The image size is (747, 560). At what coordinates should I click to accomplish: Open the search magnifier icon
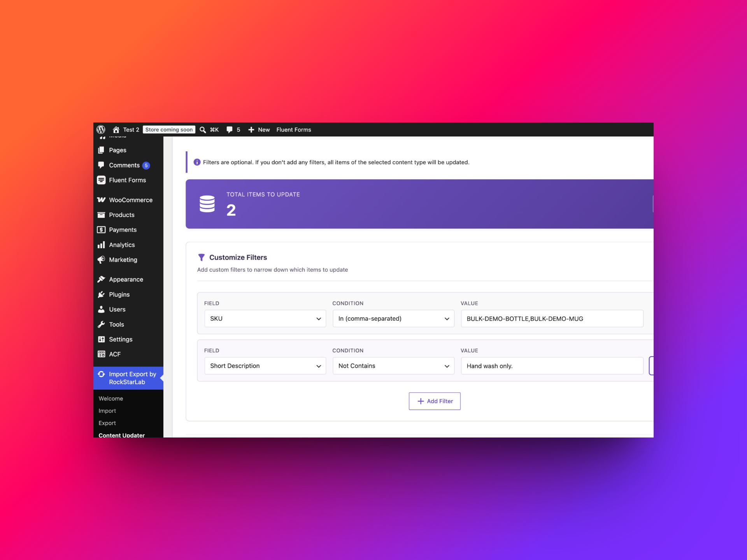click(203, 129)
